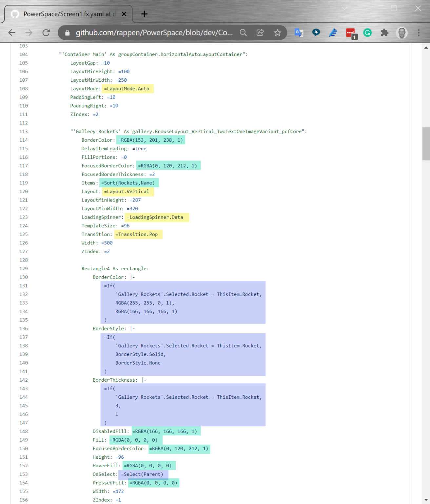
Task: View site information via the lock icon
Action: coord(67,32)
